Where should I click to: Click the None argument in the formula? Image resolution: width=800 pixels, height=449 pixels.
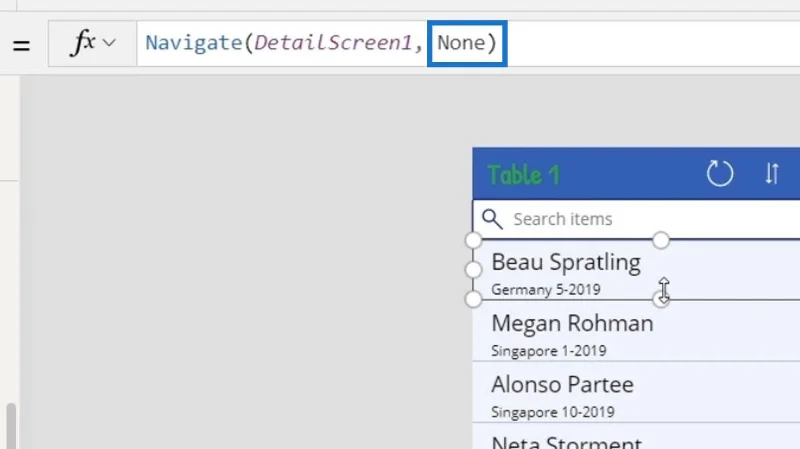(x=461, y=43)
